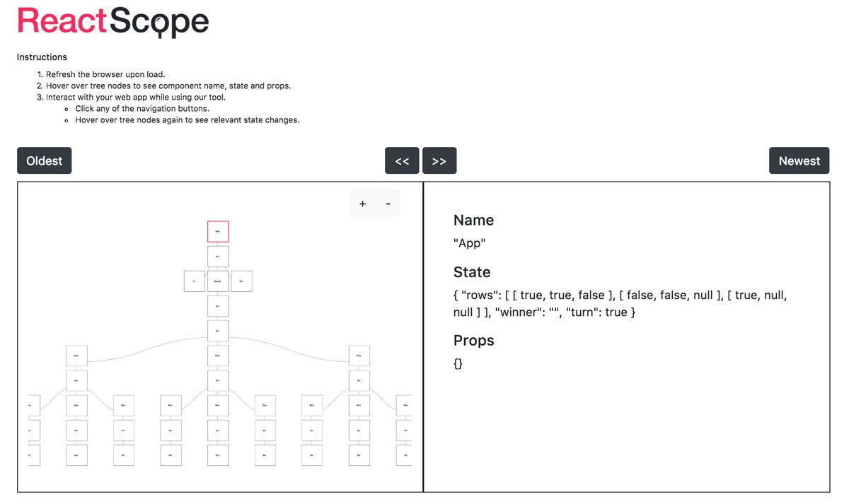
Task: Select the div node directly below App
Action: coord(217,256)
